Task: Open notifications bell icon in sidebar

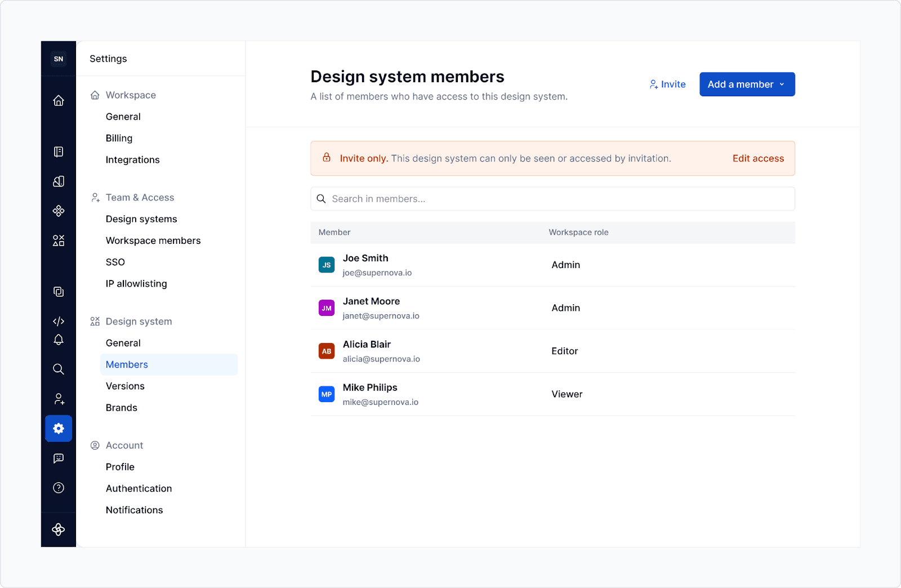Action: click(59, 340)
